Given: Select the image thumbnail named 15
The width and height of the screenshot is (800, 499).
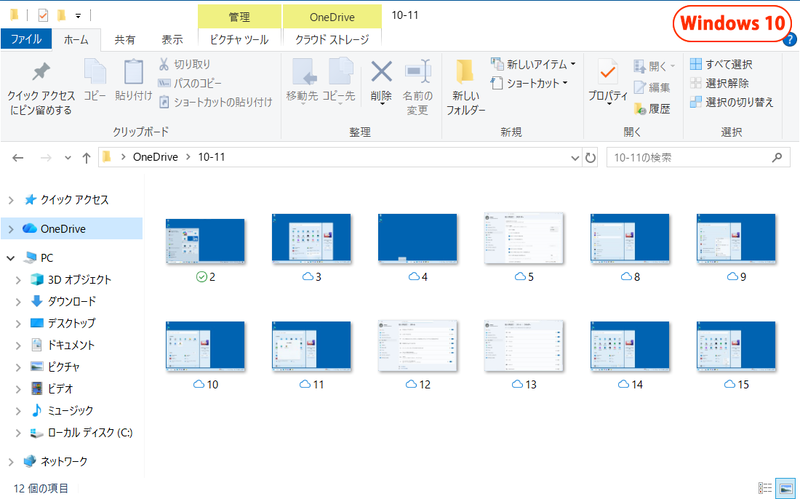Looking at the screenshot, I should pyautogui.click(x=736, y=346).
